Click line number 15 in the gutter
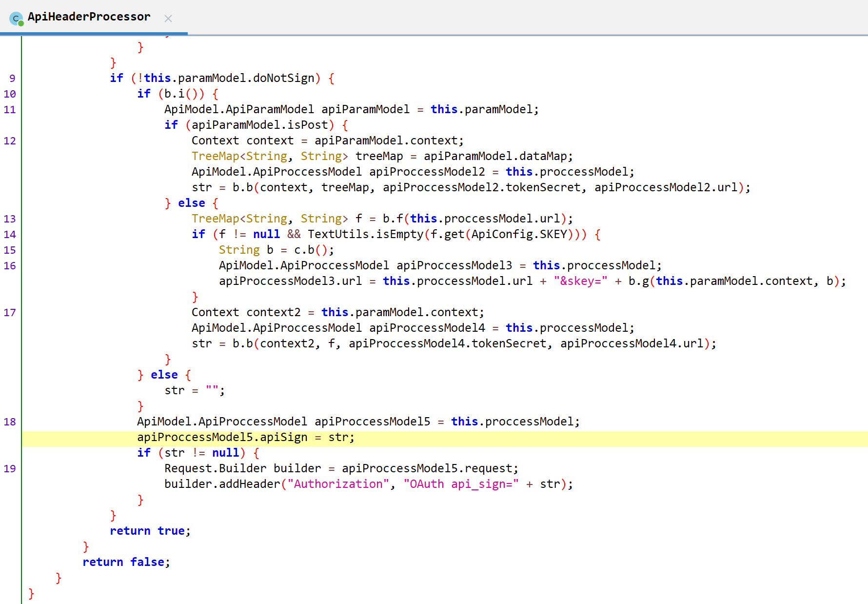 click(10, 250)
